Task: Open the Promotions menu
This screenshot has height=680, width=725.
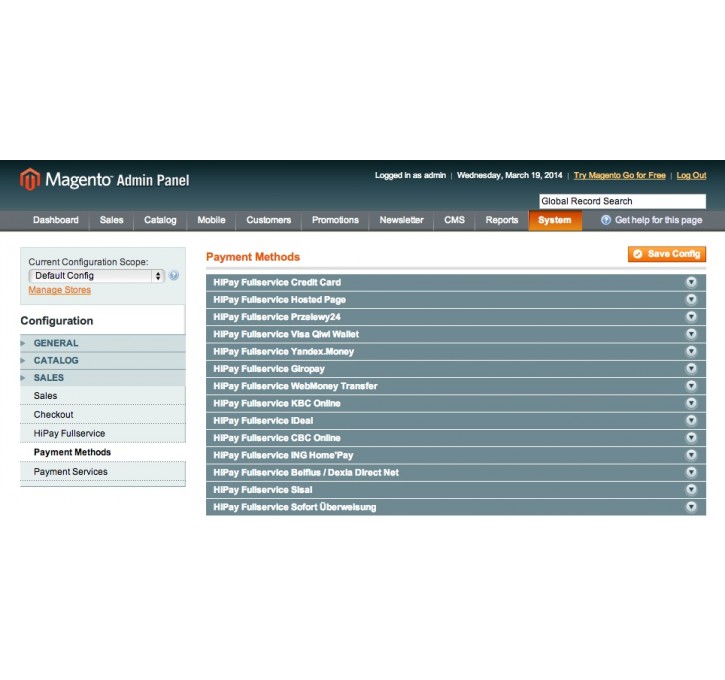Action: (335, 220)
